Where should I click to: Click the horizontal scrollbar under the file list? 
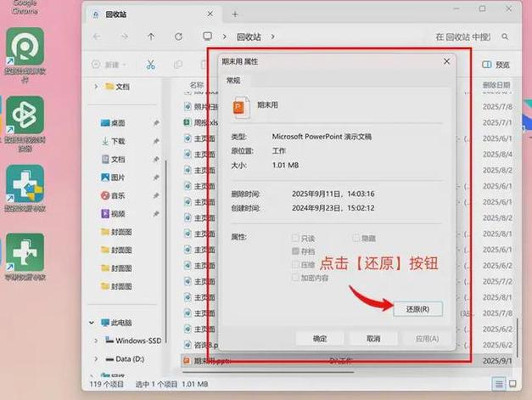pos(268,372)
